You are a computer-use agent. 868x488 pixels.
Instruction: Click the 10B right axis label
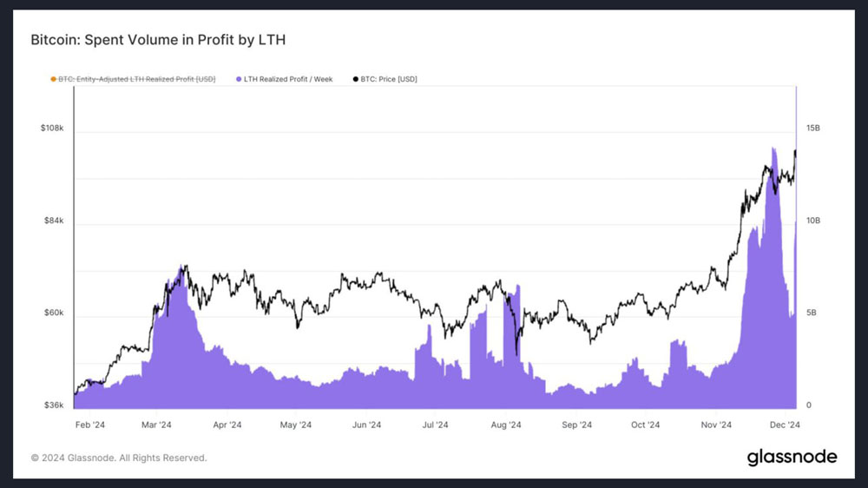pyautogui.click(x=813, y=221)
